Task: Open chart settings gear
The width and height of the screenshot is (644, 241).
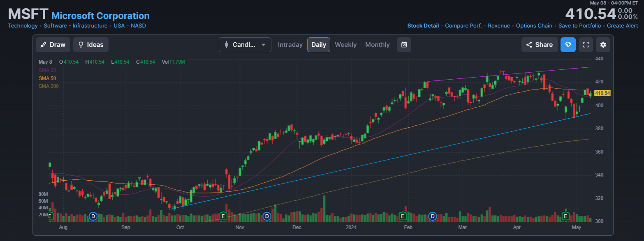Action: point(603,45)
